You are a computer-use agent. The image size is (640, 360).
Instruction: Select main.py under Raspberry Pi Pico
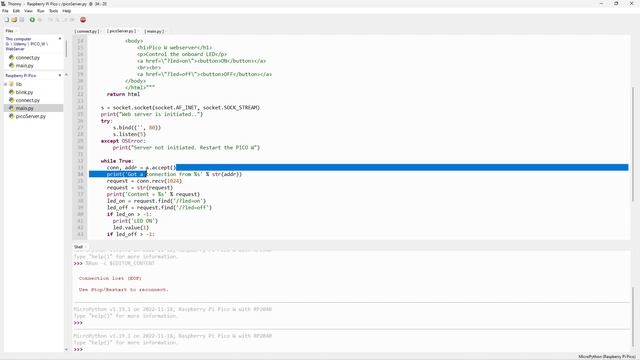[24, 108]
